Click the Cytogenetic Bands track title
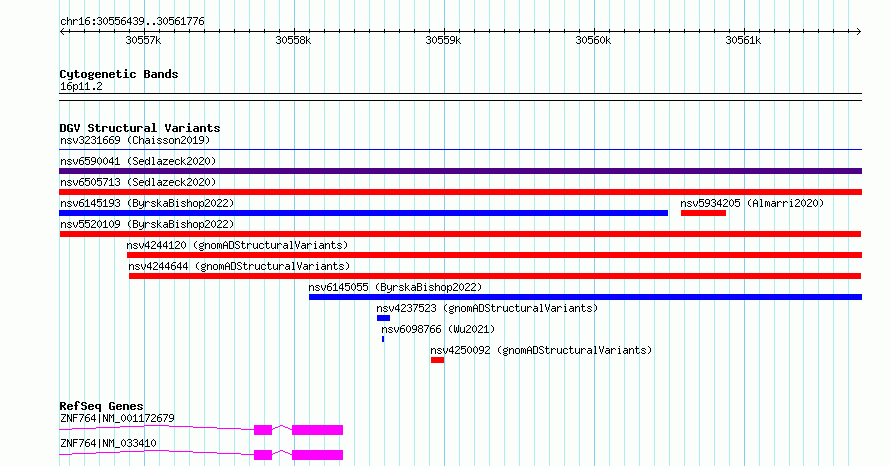The image size is (890, 466). click(119, 74)
